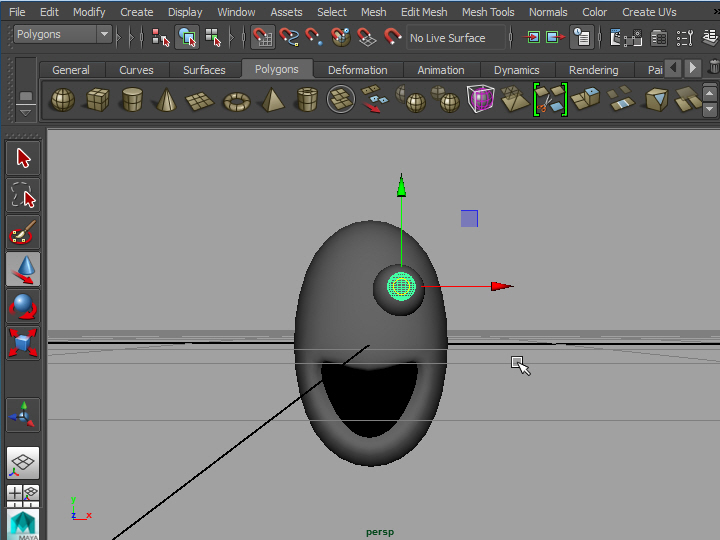Viewport: 720px width, 540px height.
Task: Click the No Live Surface field
Action: [x=455, y=38]
